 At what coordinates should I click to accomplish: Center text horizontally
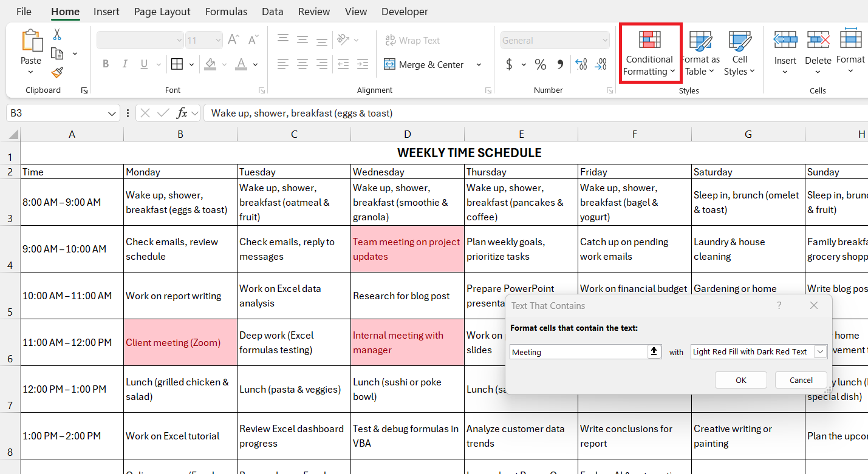point(302,64)
